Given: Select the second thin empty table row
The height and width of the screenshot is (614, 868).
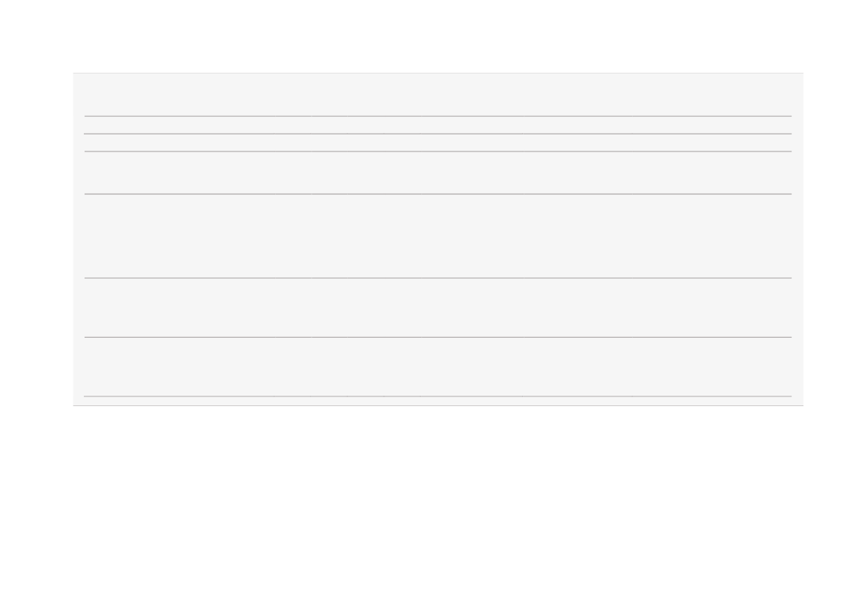Looking at the screenshot, I should 438,143.
